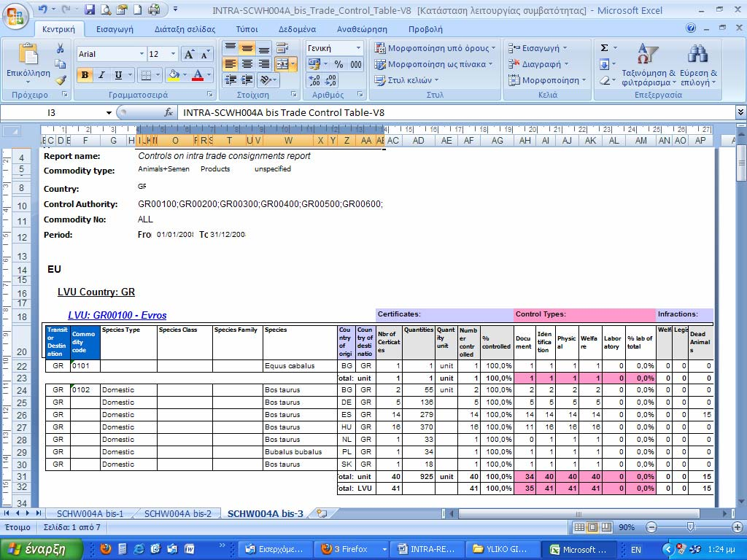
Task: Click the Copy icon in clipboard group
Action: 60,64
